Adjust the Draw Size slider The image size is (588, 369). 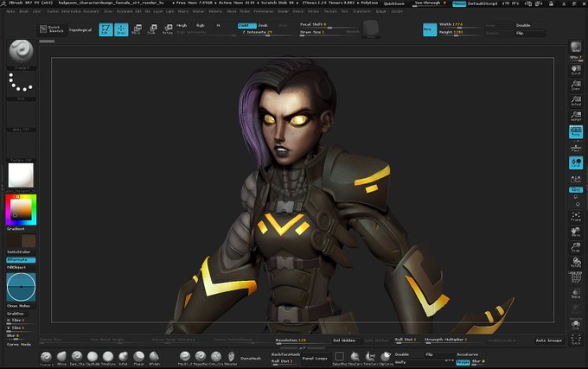pos(329,33)
